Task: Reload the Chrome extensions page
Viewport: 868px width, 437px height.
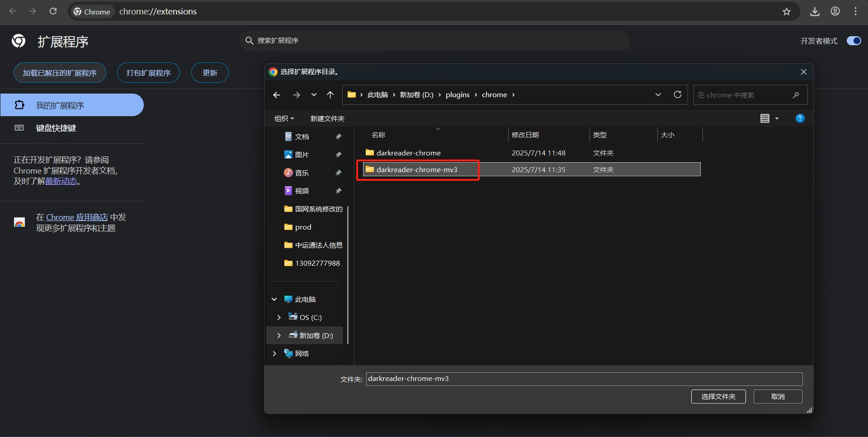Action: pos(53,11)
